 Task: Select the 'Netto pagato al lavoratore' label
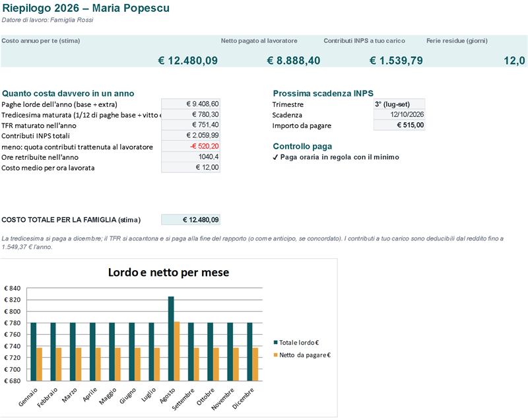(x=259, y=41)
